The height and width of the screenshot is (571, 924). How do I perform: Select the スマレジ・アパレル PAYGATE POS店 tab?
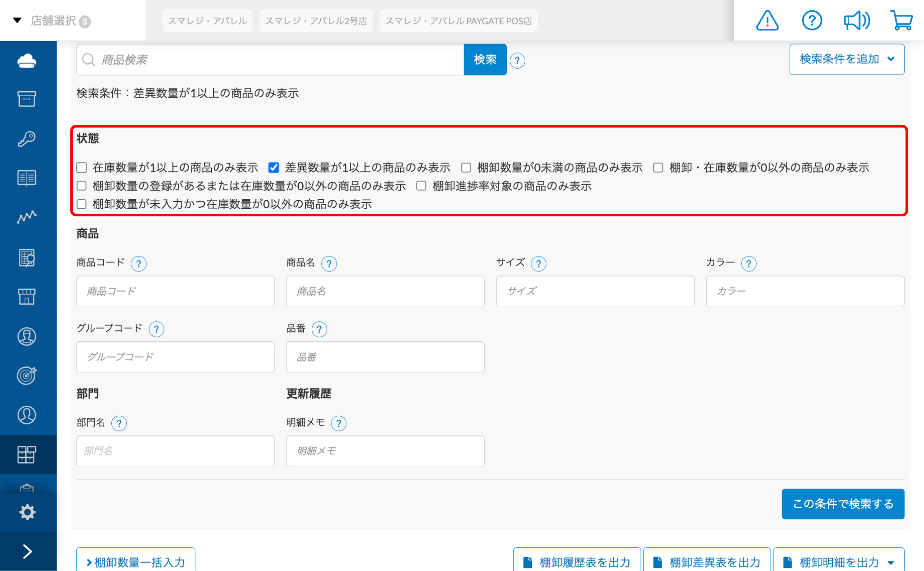click(458, 21)
